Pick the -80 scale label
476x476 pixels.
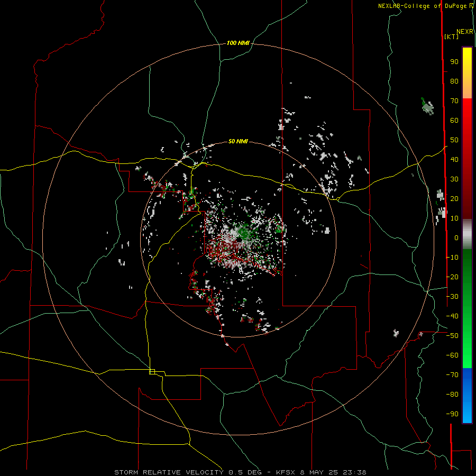pyautogui.click(x=452, y=395)
